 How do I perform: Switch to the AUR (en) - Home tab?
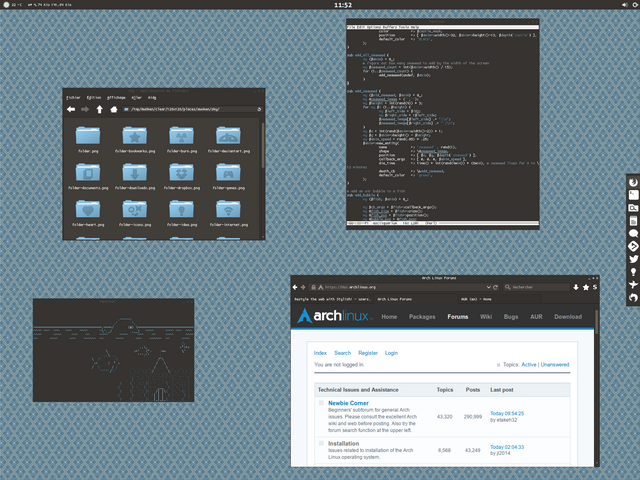pos(499,299)
